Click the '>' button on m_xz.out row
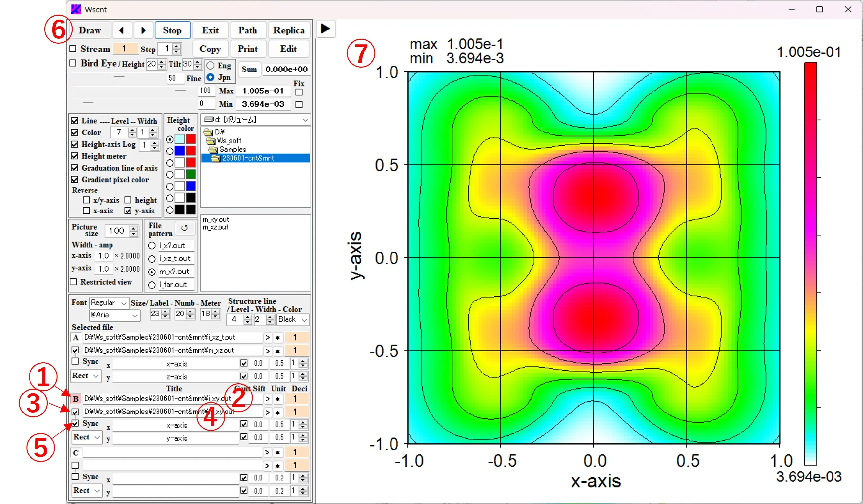The height and width of the screenshot is (504, 863). (268, 351)
